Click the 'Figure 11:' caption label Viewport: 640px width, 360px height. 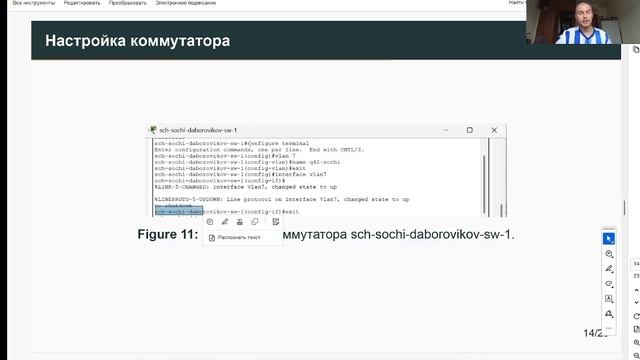click(168, 234)
